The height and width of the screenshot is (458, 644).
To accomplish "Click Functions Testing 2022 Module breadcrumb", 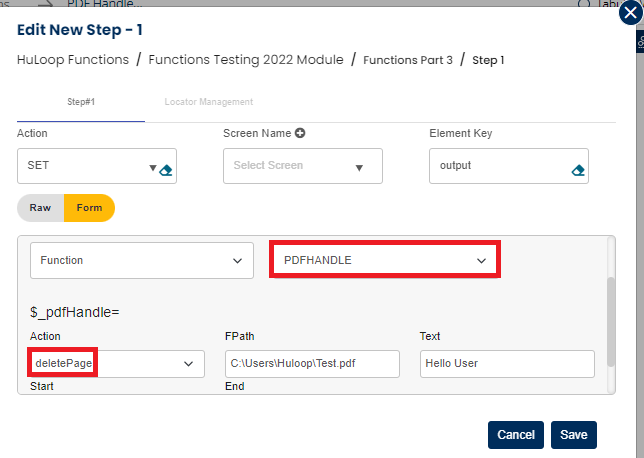I will pos(245,60).
